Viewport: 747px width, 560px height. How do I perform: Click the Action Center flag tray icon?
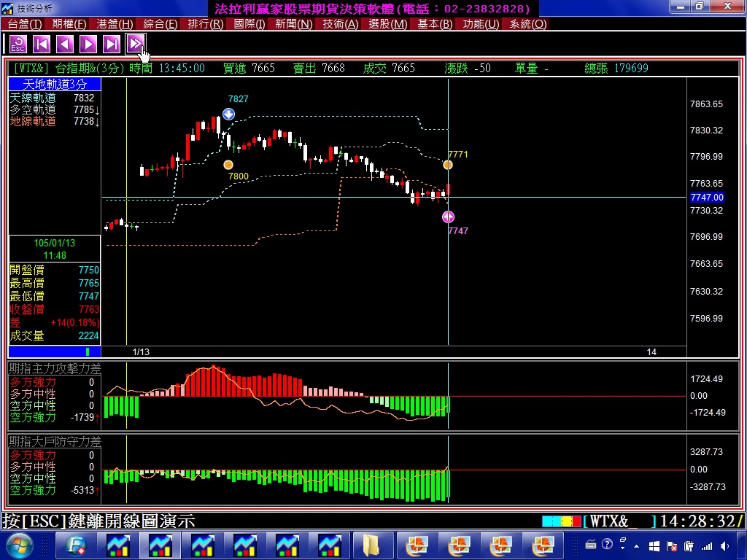(x=672, y=546)
